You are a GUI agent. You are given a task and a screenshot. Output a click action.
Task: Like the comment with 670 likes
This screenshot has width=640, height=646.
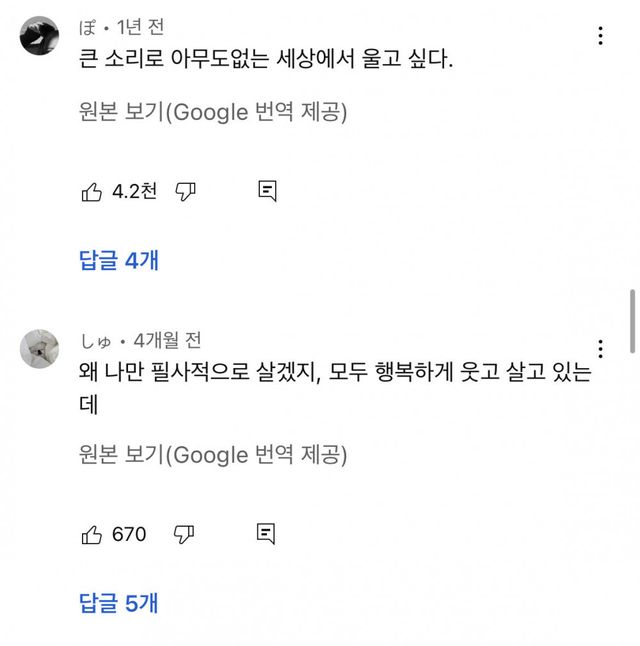(x=91, y=535)
